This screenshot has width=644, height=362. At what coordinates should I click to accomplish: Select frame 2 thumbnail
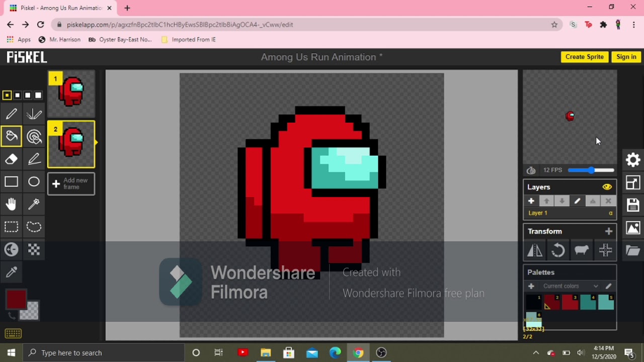(71, 144)
